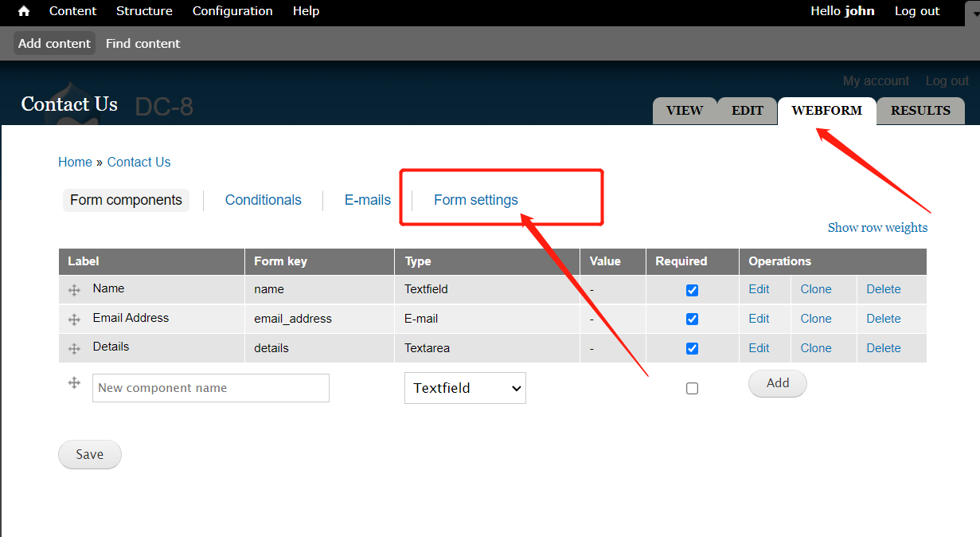Open the My account link
The height and width of the screenshot is (537, 980).
click(876, 80)
